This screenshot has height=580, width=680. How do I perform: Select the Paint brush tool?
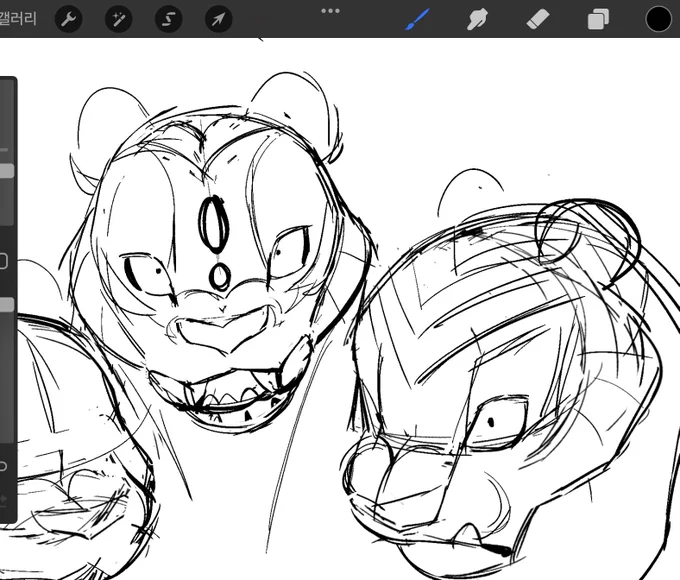[x=417, y=19]
